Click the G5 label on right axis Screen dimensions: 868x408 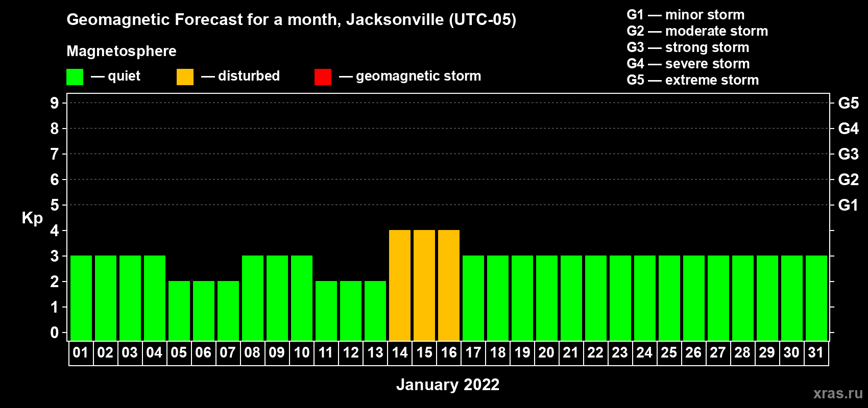point(849,103)
